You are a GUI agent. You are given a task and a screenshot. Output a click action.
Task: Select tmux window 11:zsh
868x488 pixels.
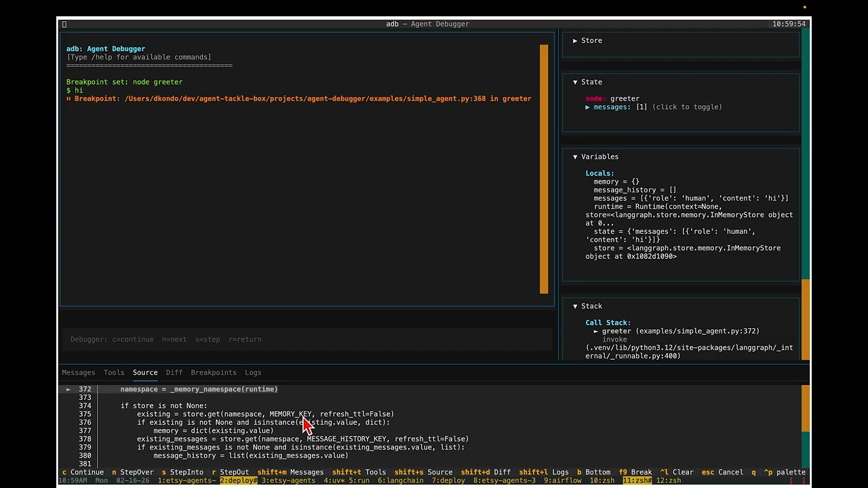(x=637, y=481)
